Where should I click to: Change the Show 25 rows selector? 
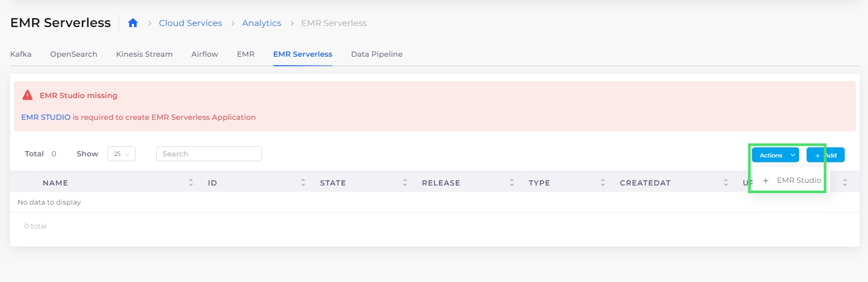[121, 154]
